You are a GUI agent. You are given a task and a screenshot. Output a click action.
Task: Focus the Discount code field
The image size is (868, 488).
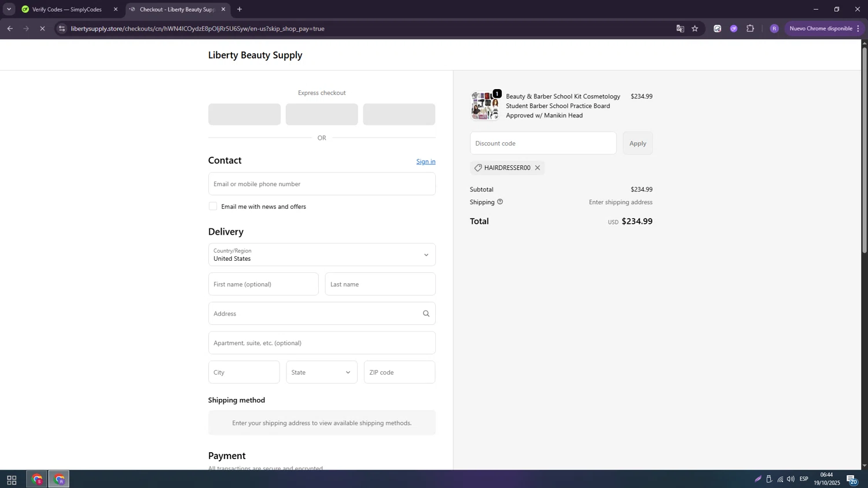pos(543,143)
